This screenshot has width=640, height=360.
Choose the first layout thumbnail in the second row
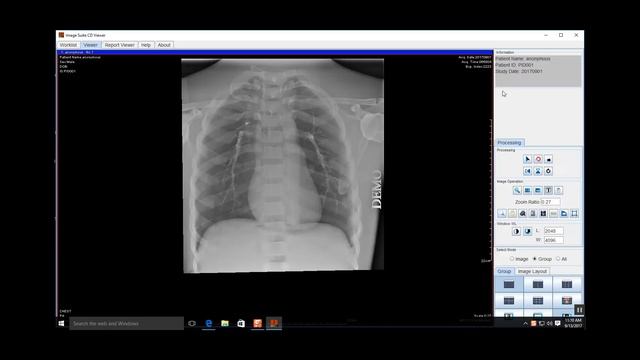tap(509, 301)
